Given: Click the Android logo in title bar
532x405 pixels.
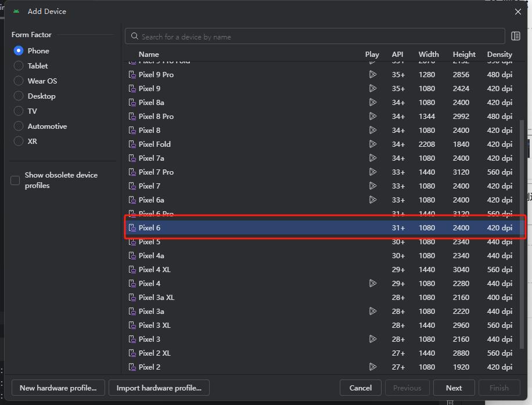Looking at the screenshot, I should pos(16,11).
